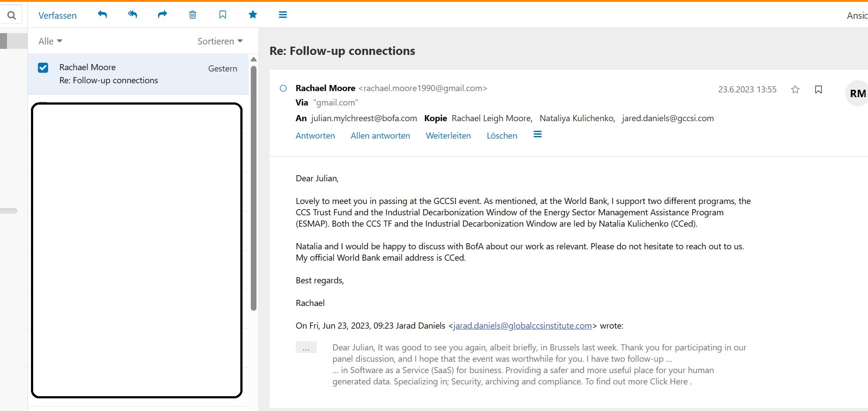The width and height of the screenshot is (868, 411).
Task: Delete message with toolbar trash icon
Action: coord(192,15)
